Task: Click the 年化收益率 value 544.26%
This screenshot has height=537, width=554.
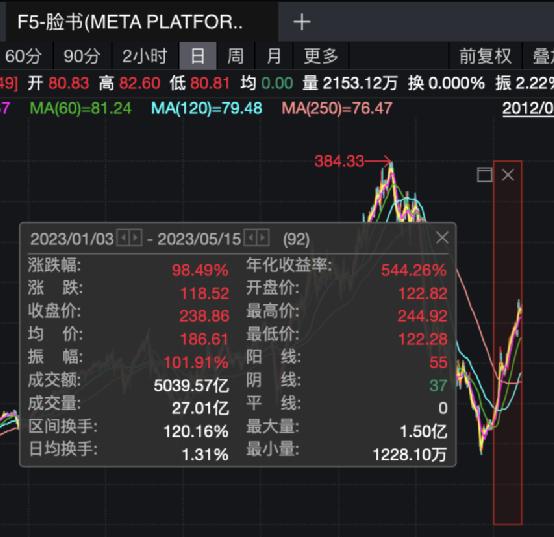Action: tap(414, 271)
